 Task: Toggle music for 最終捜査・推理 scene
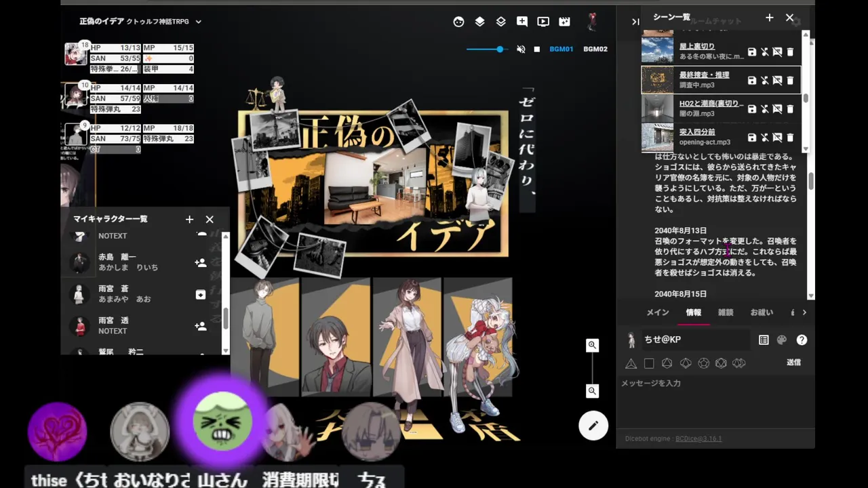pyautogui.click(x=765, y=81)
